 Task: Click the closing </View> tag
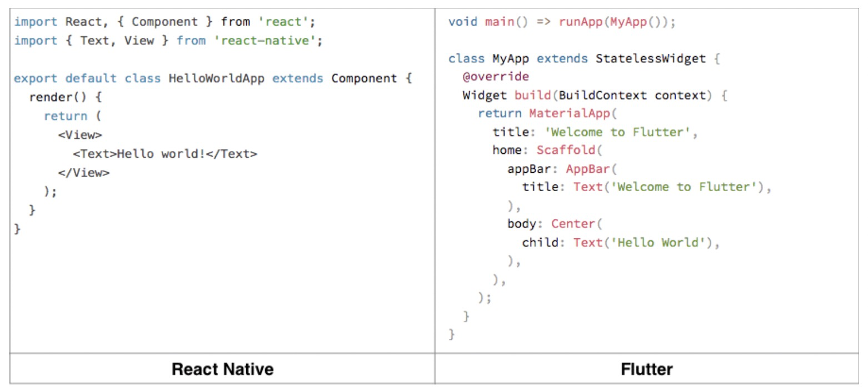83,173
